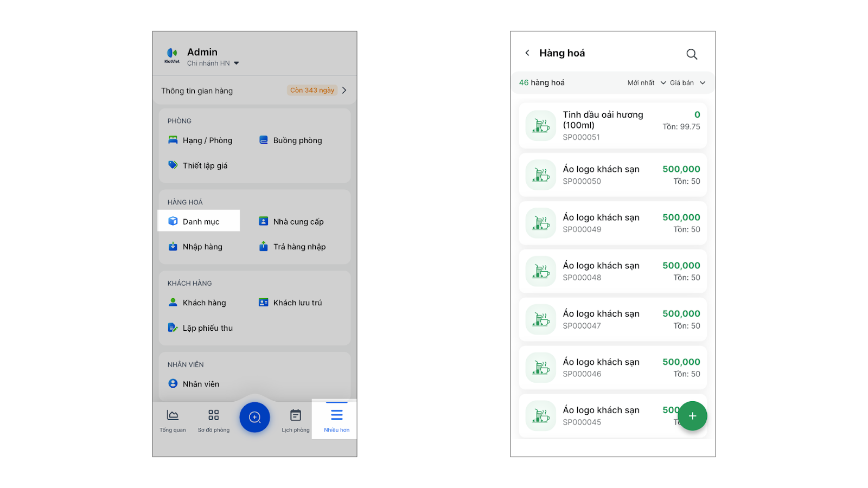The width and height of the screenshot is (868, 488).
Task: Tap the blue center quick-booking button
Action: click(x=254, y=417)
